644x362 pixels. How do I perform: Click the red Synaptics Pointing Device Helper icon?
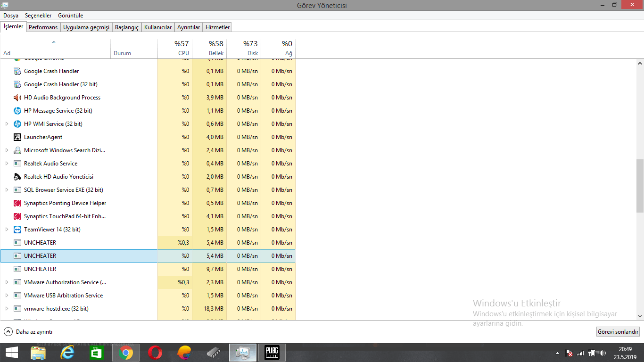point(17,203)
